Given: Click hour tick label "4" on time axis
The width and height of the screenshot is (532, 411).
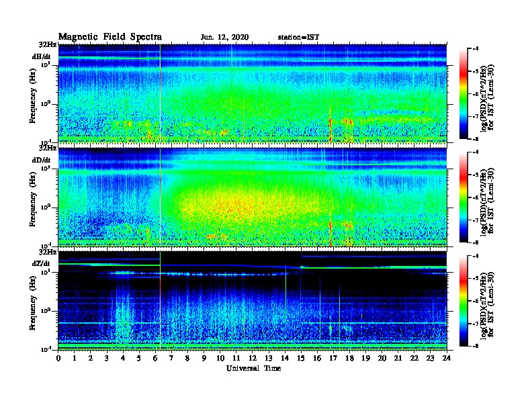Looking at the screenshot, I should pyautogui.click(x=123, y=359).
